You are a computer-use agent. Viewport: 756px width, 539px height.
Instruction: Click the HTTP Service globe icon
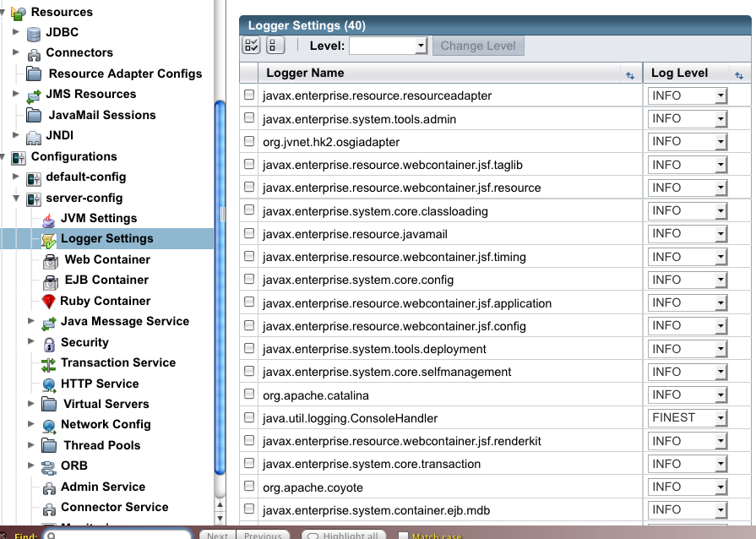click(x=49, y=384)
